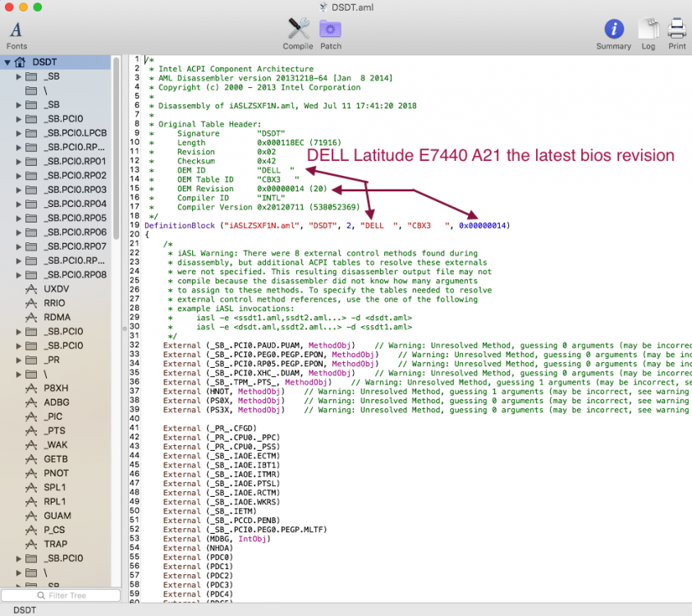Click MethodObj on the HNOT External line
692x616 pixels.
[x=259, y=392]
